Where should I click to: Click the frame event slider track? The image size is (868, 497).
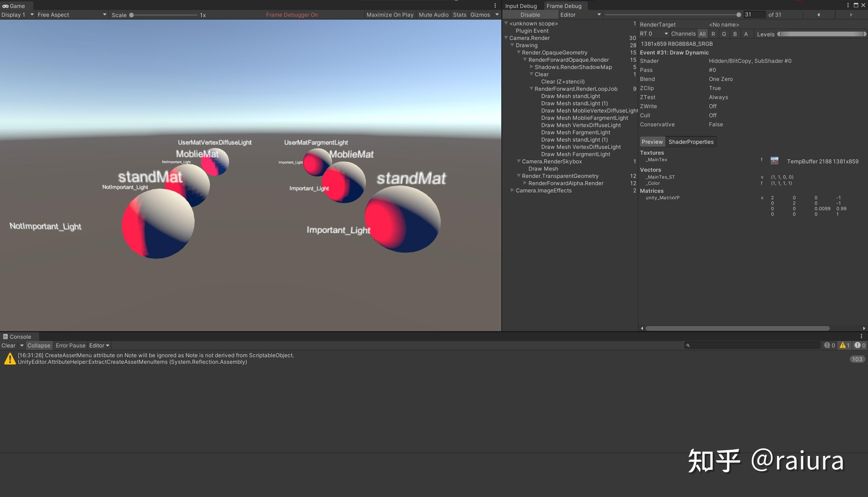pos(672,15)
